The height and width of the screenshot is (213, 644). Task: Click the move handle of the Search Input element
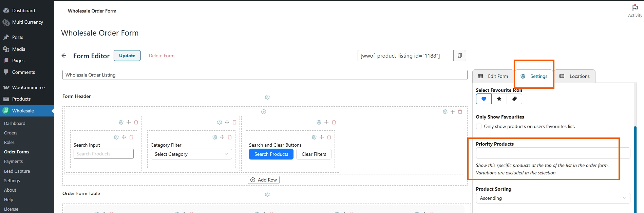coord(124,137)
